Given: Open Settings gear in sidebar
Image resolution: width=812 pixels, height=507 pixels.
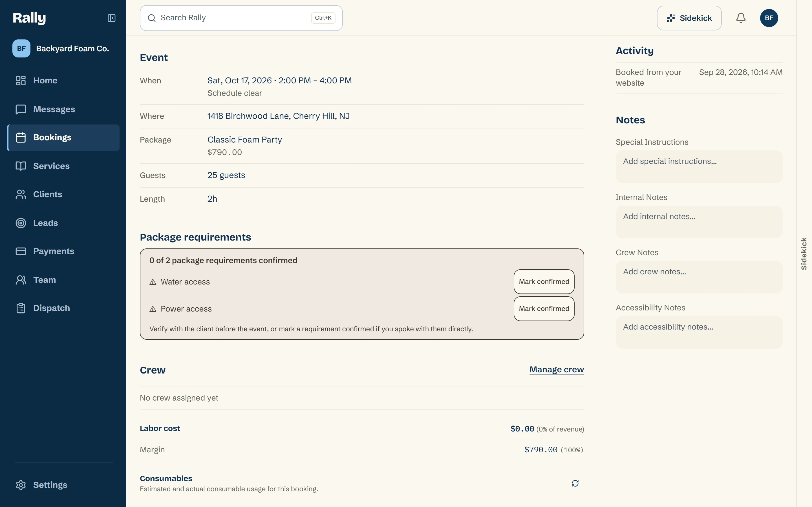Looking at the screenshot, I should click(x=21, y=485).
